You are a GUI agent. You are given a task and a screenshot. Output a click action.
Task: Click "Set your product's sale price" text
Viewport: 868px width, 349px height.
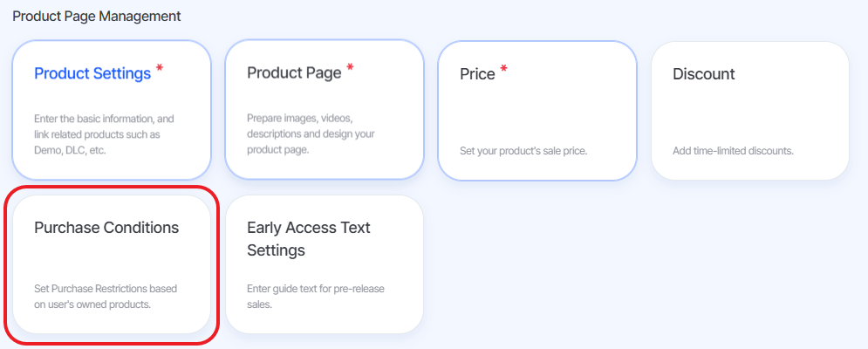(x=523, y=151)
